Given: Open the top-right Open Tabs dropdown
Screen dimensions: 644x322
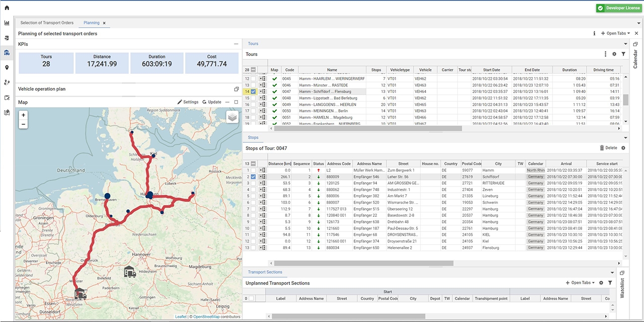Looking at the screenshot, I should (x=615, y=33).
